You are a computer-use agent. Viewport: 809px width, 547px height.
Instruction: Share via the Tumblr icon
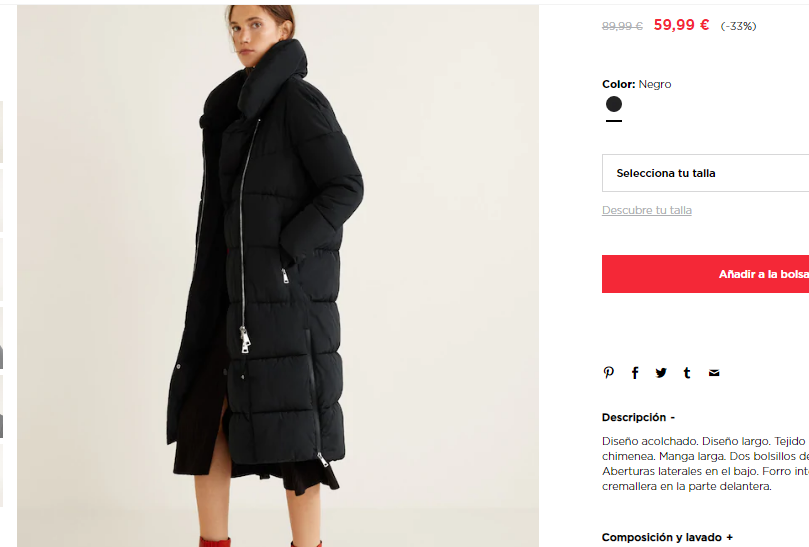[687, 373]
